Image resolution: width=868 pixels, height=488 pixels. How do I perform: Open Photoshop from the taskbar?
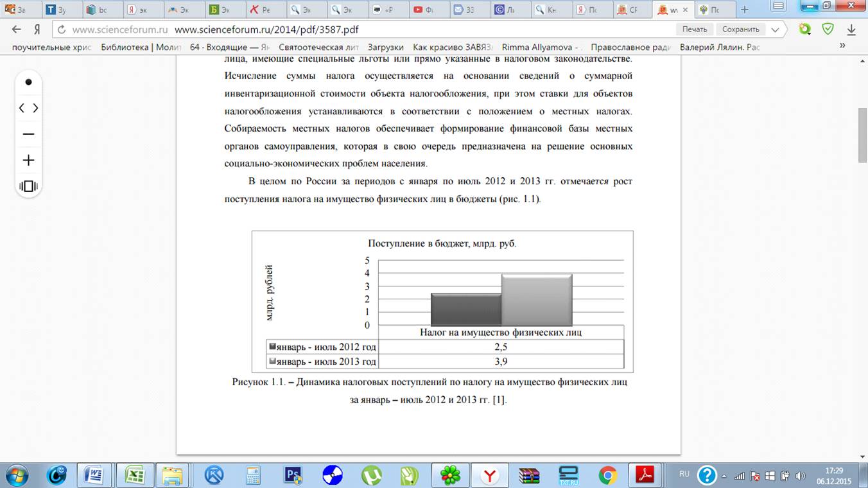coord(294,475)
